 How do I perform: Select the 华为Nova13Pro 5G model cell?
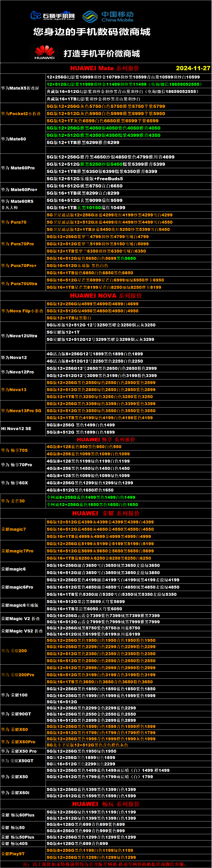[x=23, y=411]
